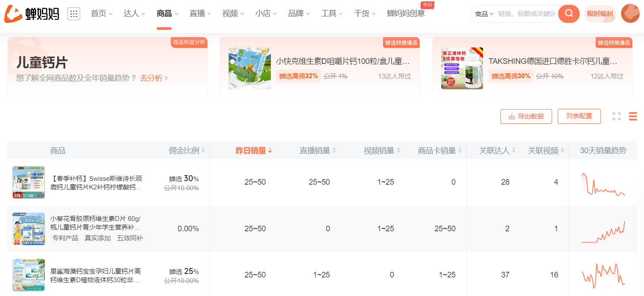
Task: Expand the 直播 menu
Action: tap(200, 13)
